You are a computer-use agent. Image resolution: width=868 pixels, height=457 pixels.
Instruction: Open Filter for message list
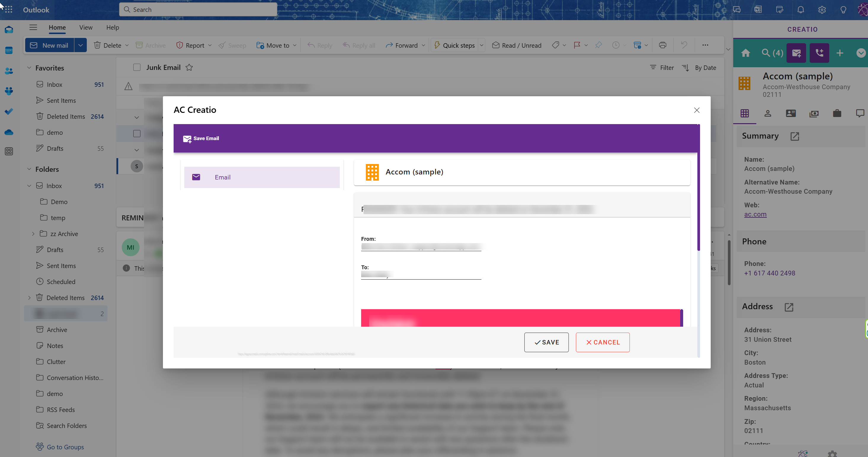coord(662,67)
